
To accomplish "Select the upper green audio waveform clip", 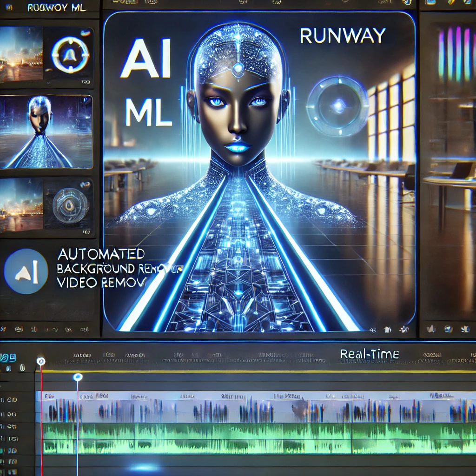I will tap(259, 431).
